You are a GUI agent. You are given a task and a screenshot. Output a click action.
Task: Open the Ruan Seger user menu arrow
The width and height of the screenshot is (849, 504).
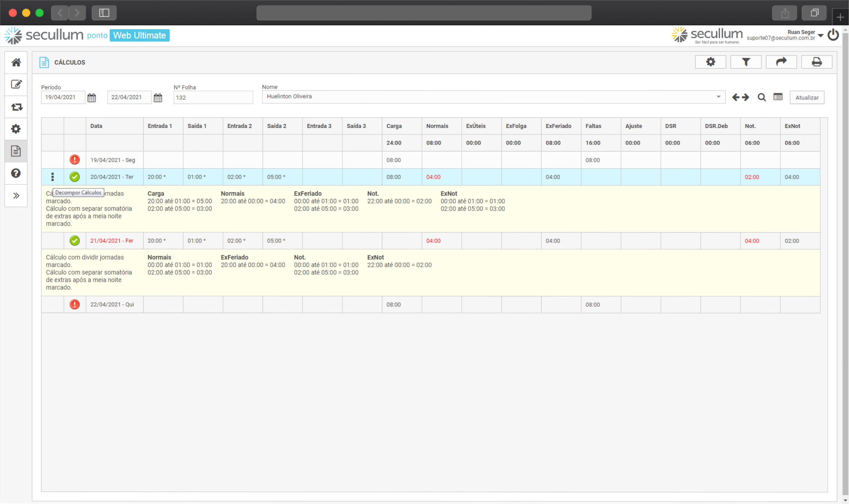821,35
